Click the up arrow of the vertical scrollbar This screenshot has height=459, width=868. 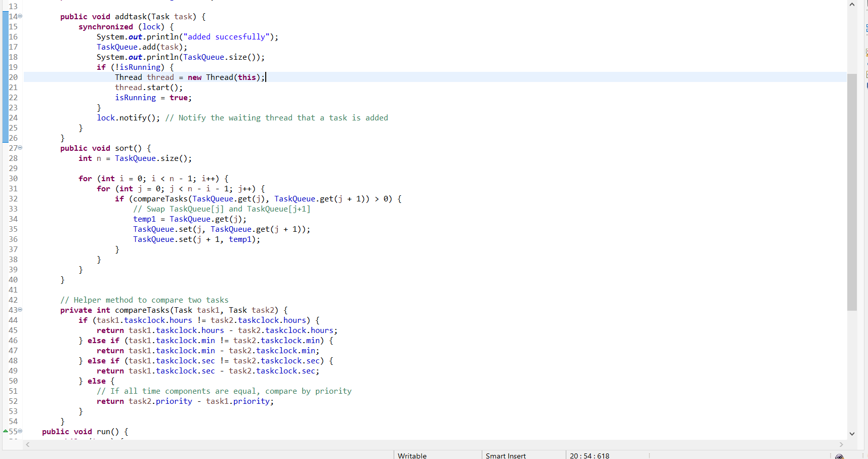852,4
